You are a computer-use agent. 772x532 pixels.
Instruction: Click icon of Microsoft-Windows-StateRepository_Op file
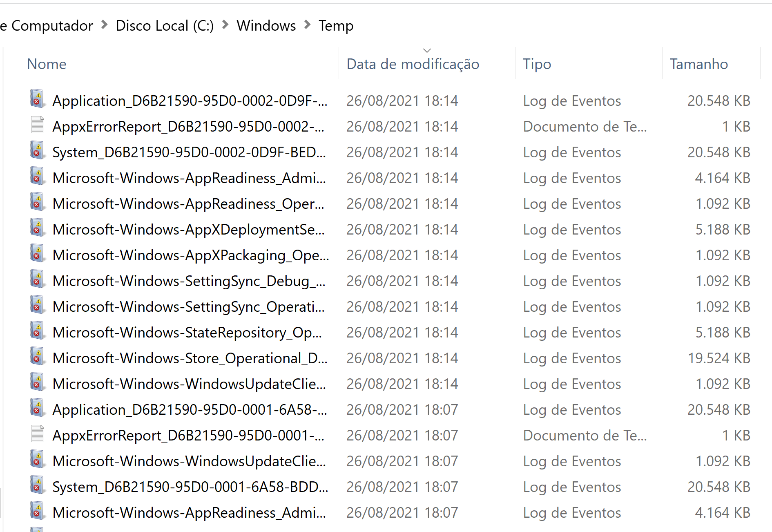pos(38,331)
